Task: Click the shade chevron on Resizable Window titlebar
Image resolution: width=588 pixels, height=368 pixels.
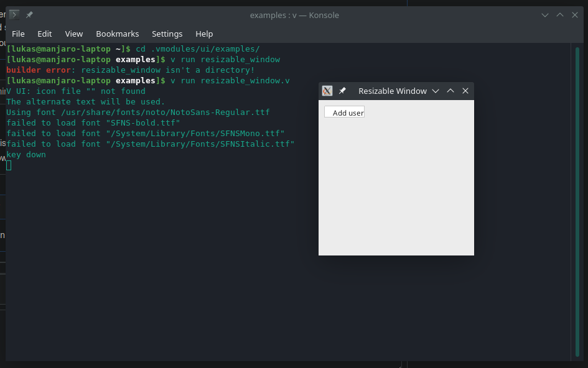Action: pyautogui.click(x=435, y=90)
